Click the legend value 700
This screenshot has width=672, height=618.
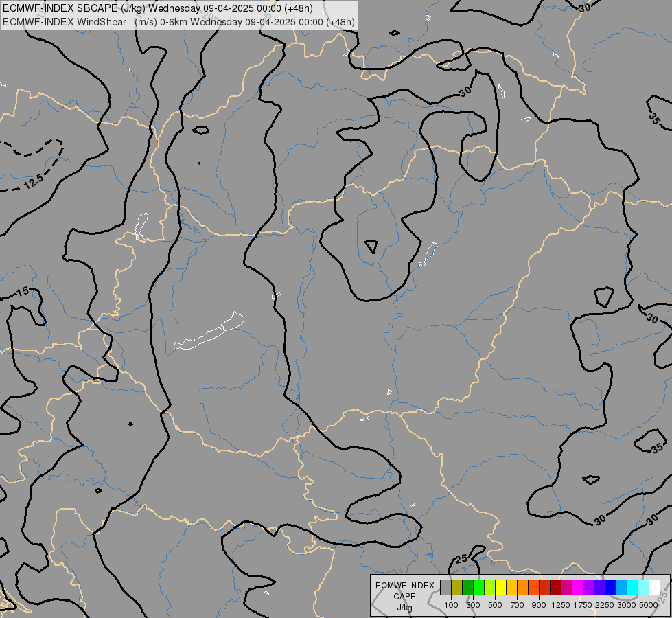(518, 605)
